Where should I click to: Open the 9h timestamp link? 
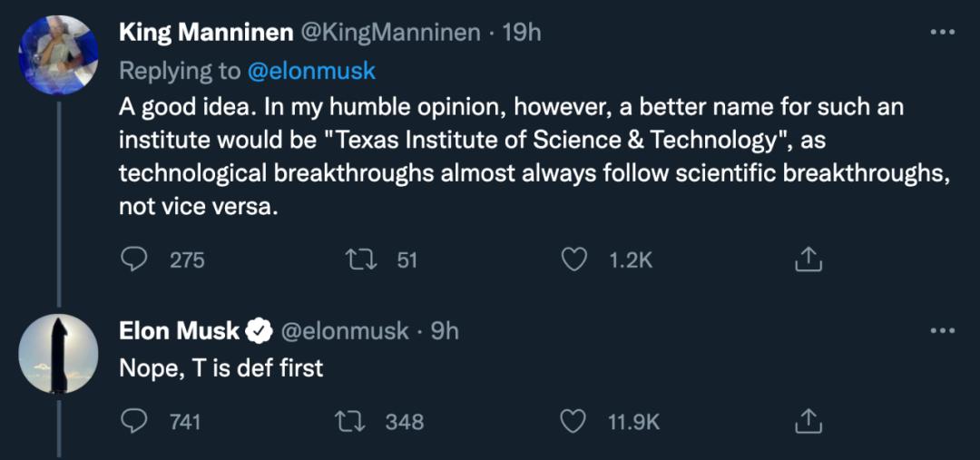click(x=445, y=331)
